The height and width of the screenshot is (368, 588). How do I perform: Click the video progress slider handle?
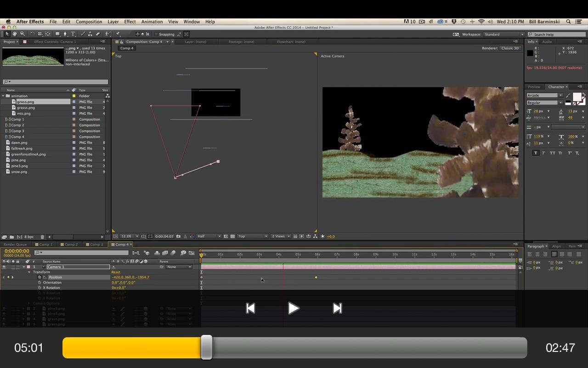[206, 347]
